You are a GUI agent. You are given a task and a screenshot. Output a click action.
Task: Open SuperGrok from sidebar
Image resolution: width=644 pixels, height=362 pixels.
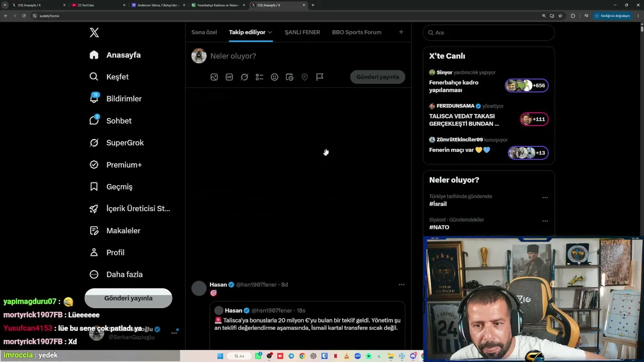[x=116, y=143]
